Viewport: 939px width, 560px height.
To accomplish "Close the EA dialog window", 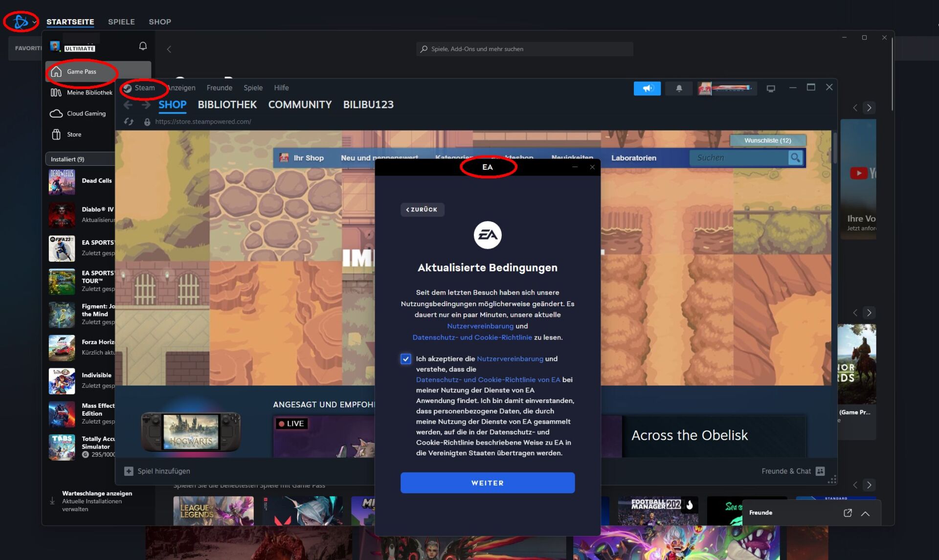I will tap(592, 167).
